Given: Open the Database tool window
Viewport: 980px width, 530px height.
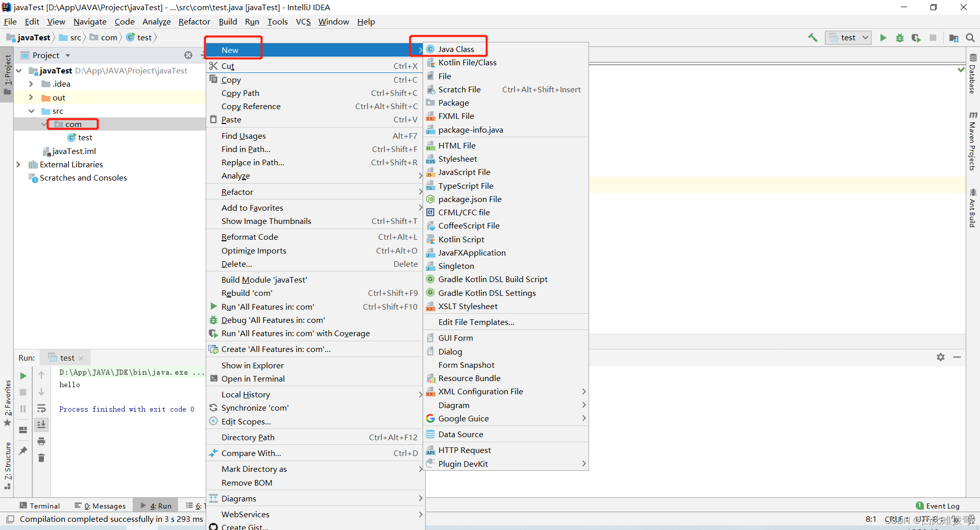Looking at the screenshot, I should click(973, 74).
